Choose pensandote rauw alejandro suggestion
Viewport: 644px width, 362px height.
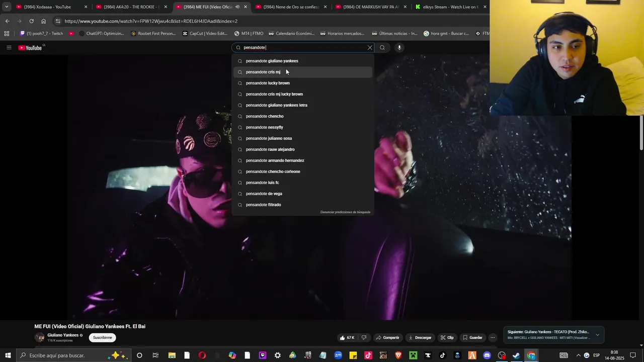pyautogui.click(x=303, y=149)
